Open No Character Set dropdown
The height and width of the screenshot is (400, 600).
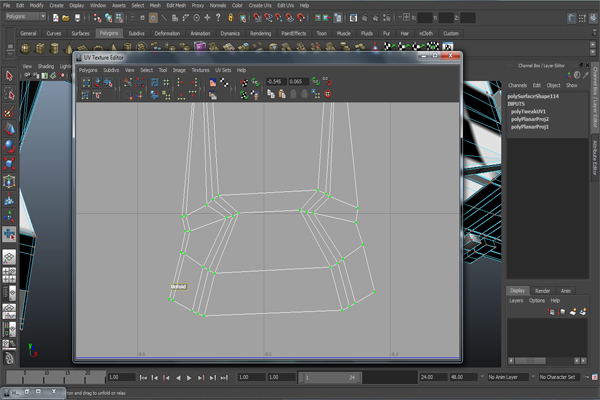pos(559,377)
